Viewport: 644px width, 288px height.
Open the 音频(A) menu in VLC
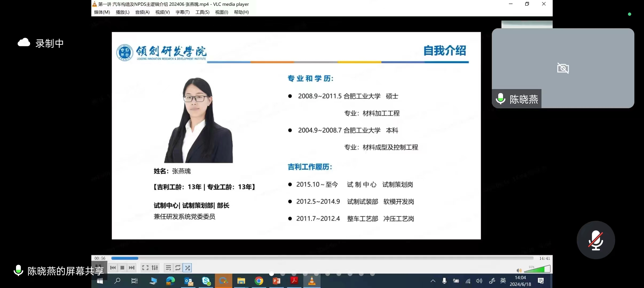point(142,12)
